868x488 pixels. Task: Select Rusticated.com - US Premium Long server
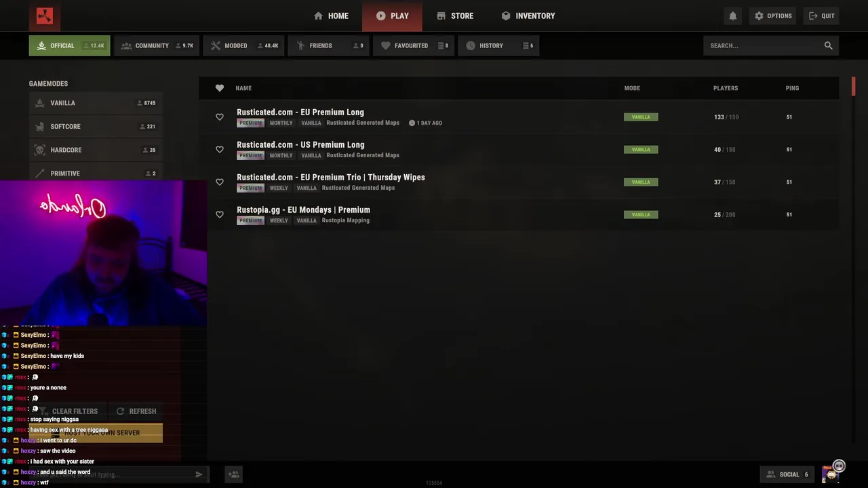pyautogui.click(x=519, y=150)
